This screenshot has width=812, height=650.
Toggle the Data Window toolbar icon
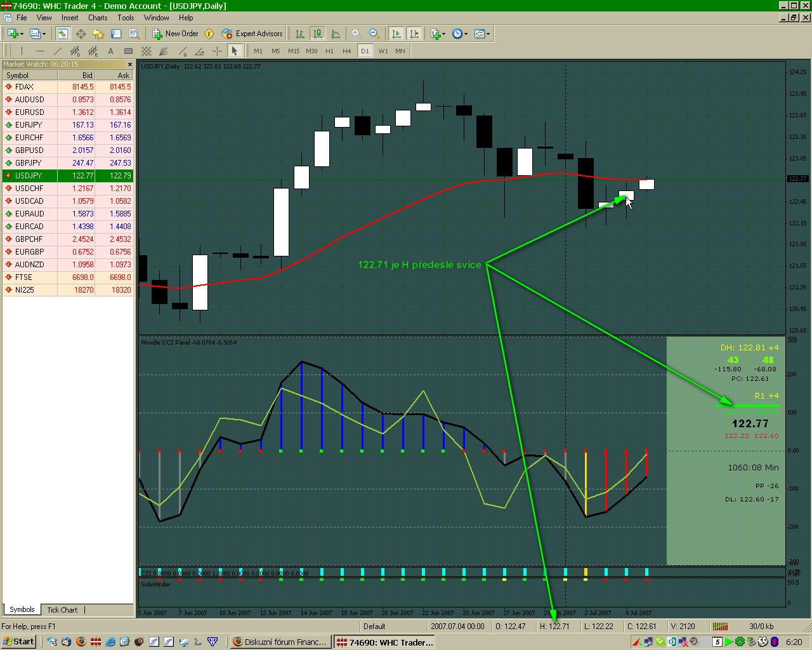(x=81, y=34)
